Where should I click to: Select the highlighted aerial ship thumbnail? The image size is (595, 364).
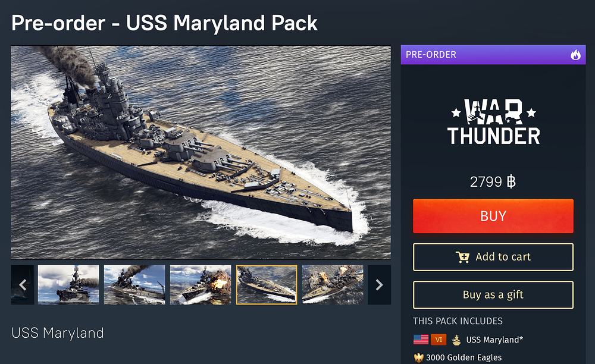(x=267, y=285)
